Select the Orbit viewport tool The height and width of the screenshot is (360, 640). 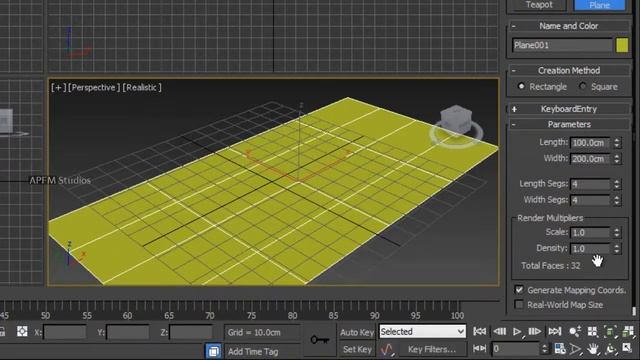(611, 349)
